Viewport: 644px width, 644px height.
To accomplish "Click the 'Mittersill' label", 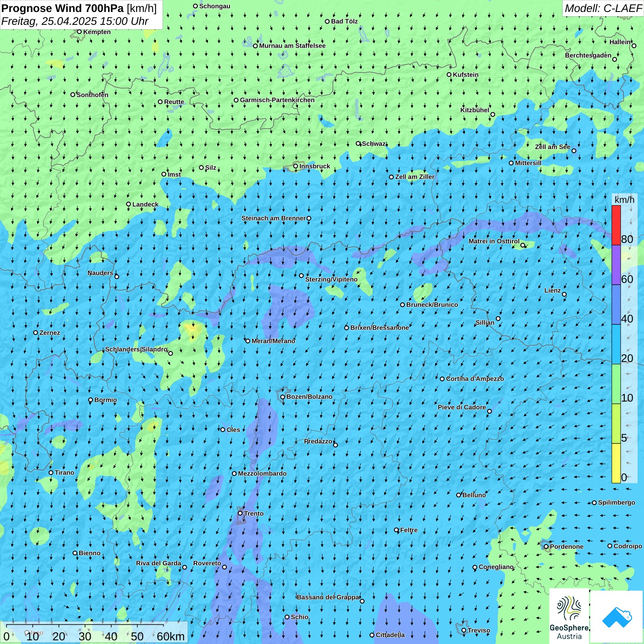I will pos(528,163).
